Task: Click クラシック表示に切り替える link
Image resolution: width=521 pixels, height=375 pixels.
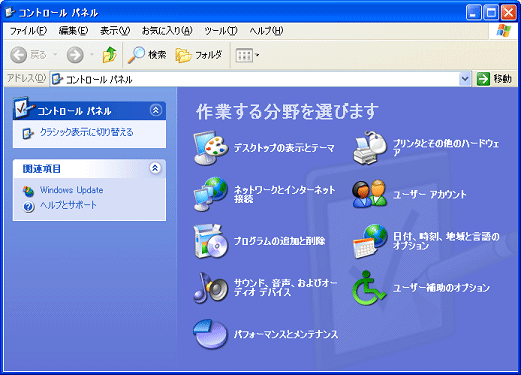Action: point(87,132)
